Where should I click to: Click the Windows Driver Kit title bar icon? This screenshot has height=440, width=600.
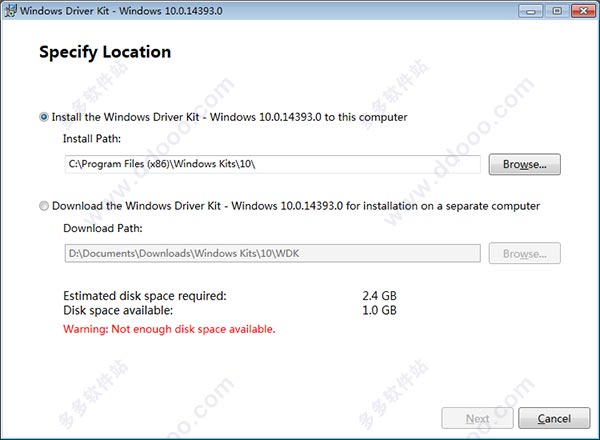[11, 10]
